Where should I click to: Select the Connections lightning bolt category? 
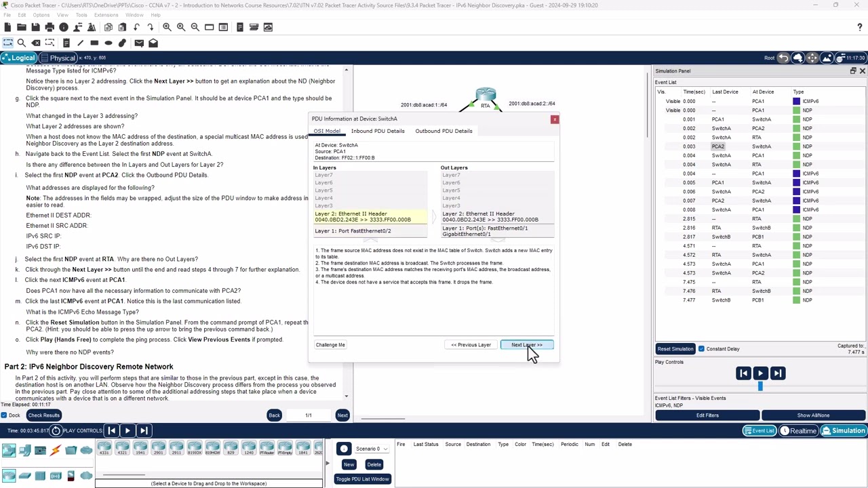pos(56,449)
